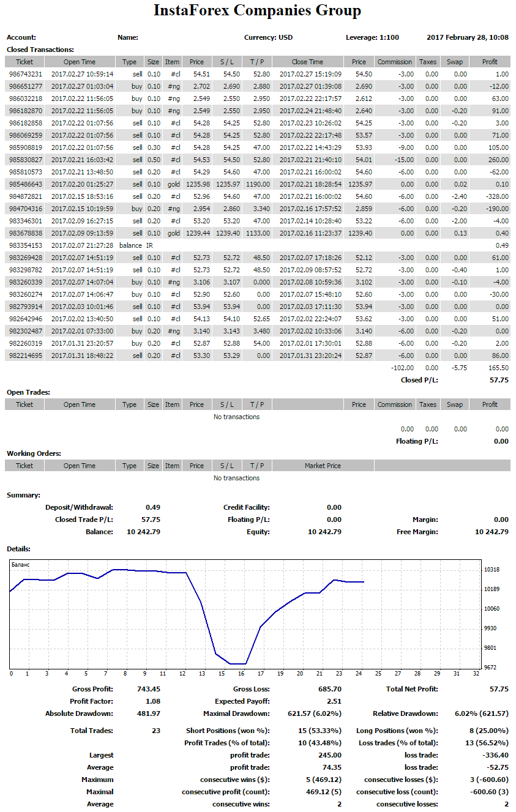Viewport: 516px width, 812px height.
Task: Click the "Deposit/Withdrawal:" summary label
Action: [80, 507]
